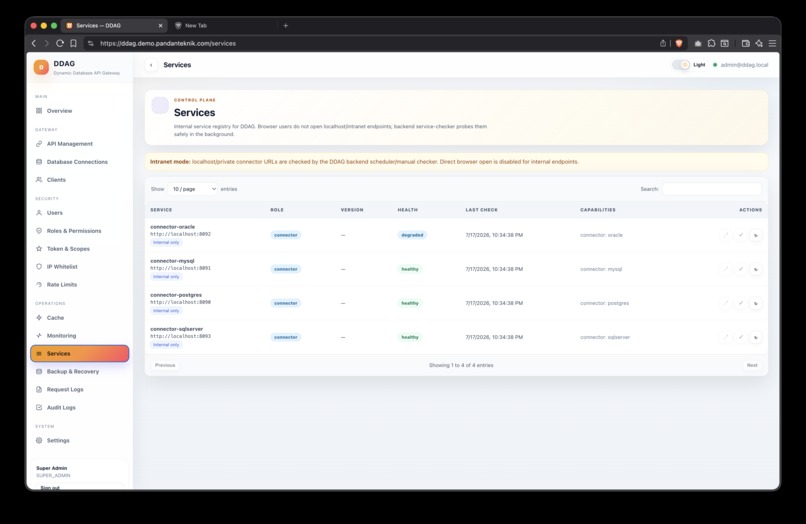Click the sidebar panel icon next to extensions
The image size is (806, 524).
click(x=725, y=43)
